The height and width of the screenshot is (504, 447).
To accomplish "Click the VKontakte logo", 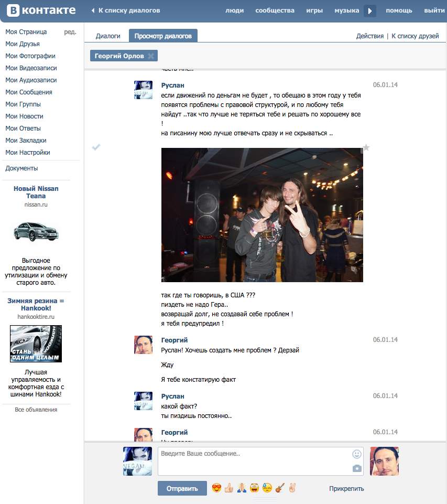I will click(x=41, y=10).
